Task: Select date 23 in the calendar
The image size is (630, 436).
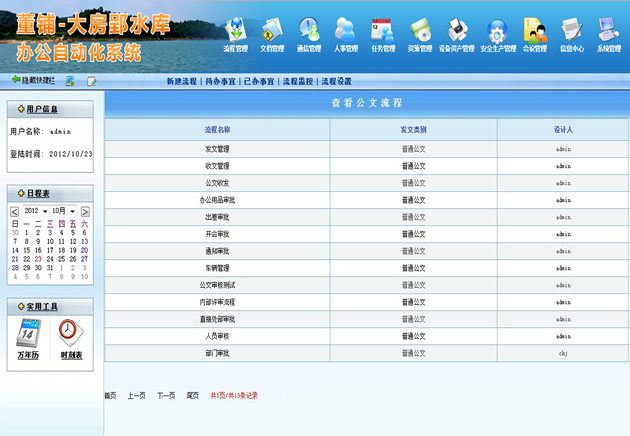Action: coord(38,259)
